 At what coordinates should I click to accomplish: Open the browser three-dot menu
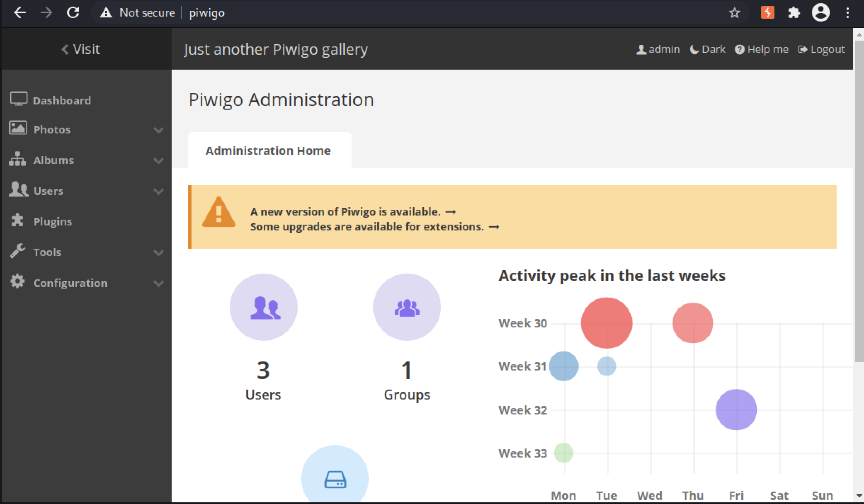pyautogui.click(x=847, y=13)
